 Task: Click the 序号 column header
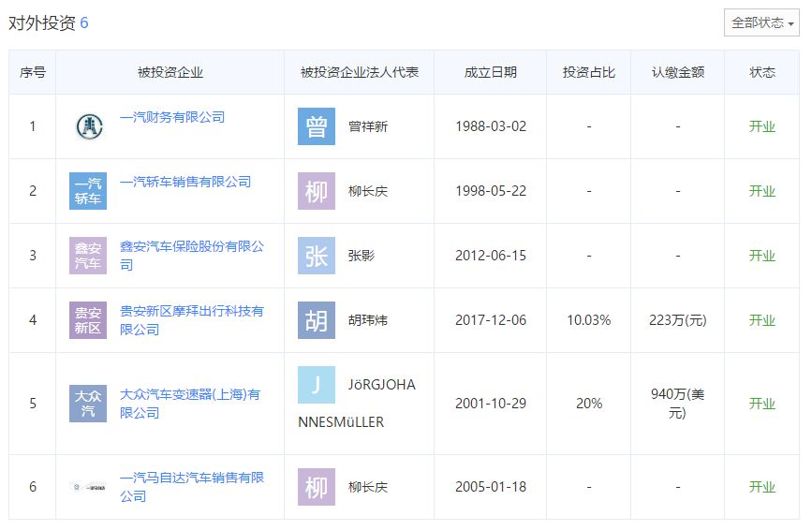click(x=33, y=72)
